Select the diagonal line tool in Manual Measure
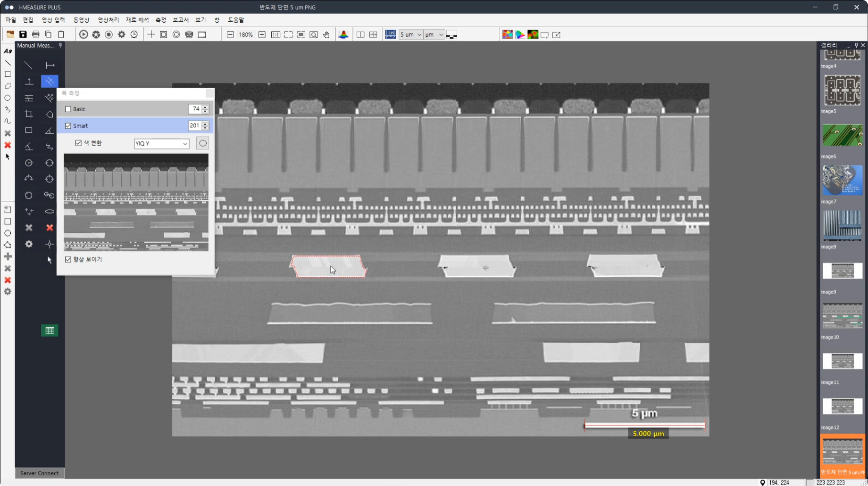This screenshot has height=486, width=868. point(29,66)
